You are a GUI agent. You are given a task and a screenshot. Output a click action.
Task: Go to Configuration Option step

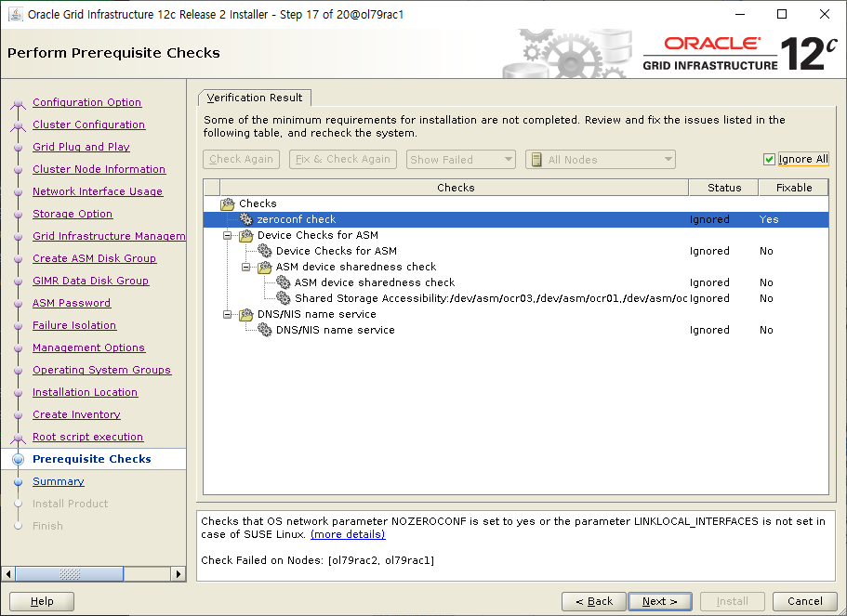pos(87,102)
